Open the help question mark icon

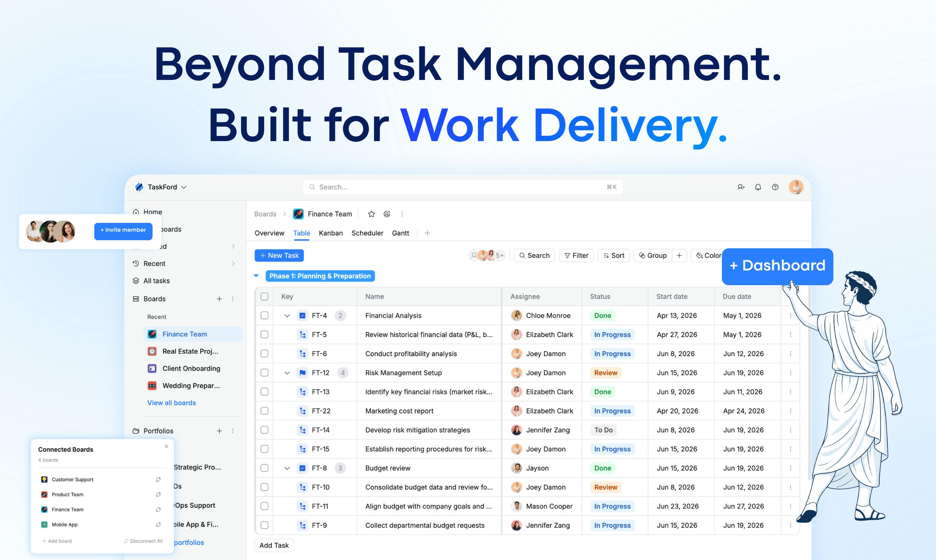(x=775, y=187)
